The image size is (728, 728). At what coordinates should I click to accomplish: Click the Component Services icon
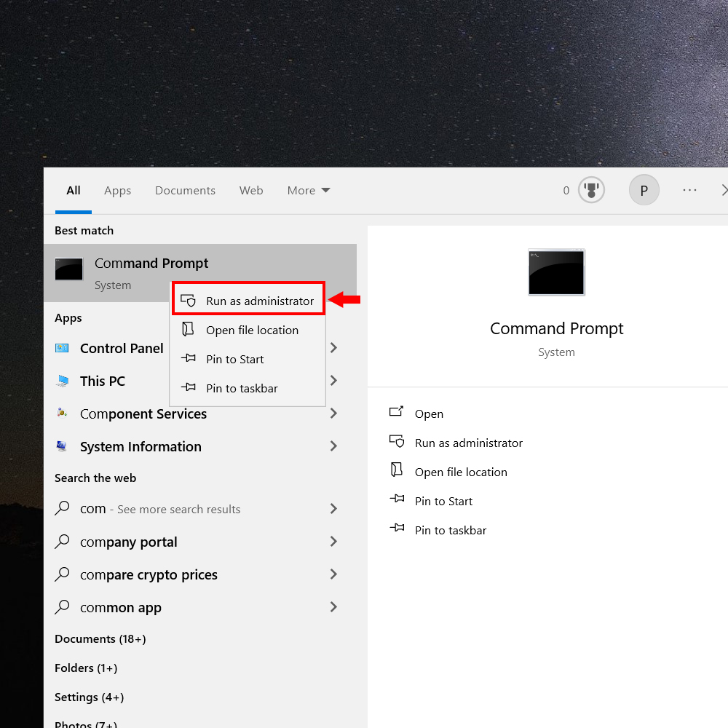coord(63,414)
